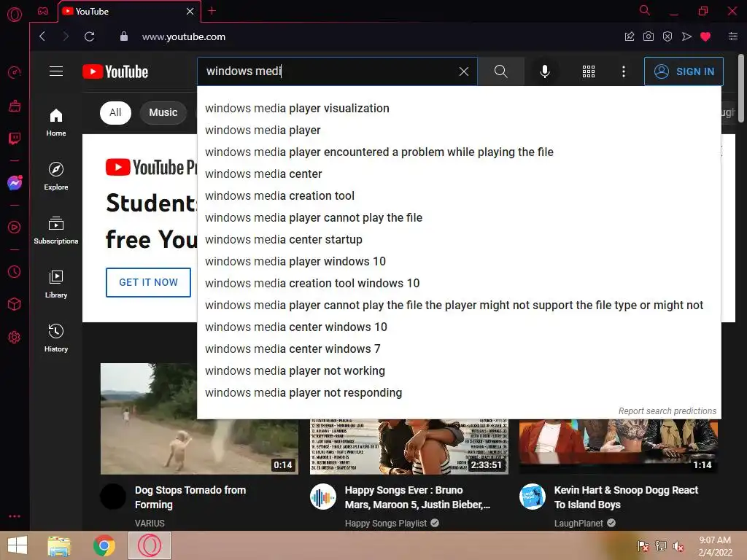Search with your voice microphone
Screen dimensions: 747x560
pos(544,71)
